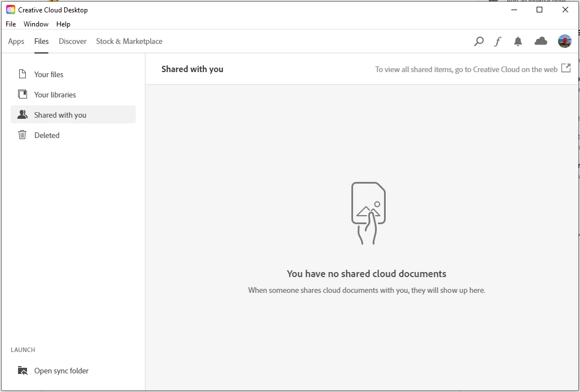Click the search magnifier icon
The image size is (580, 392).
479,42
